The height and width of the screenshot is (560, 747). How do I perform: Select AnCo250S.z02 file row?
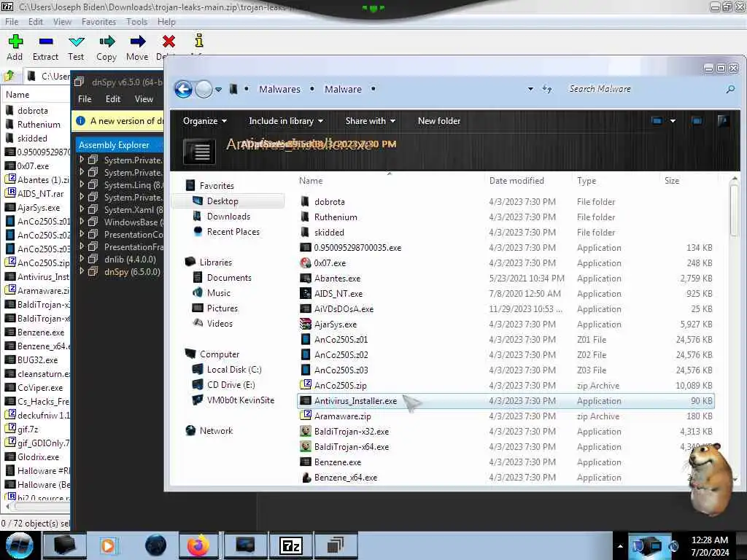coord(506,355)
